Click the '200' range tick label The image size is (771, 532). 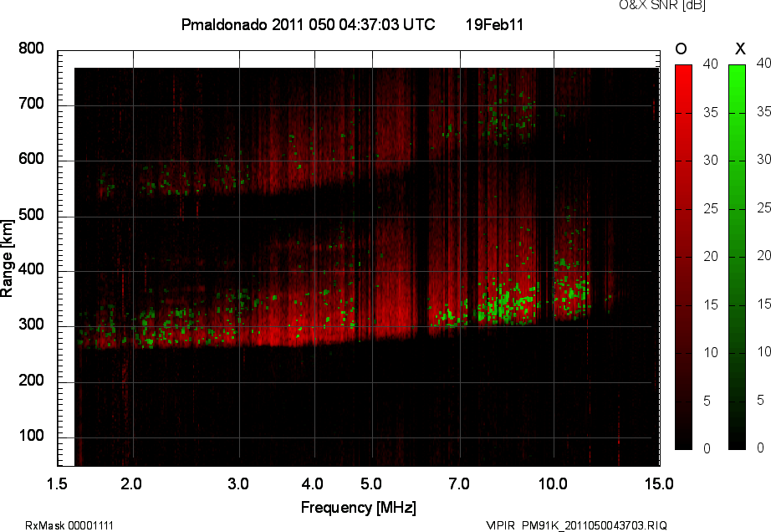point(31,380)
